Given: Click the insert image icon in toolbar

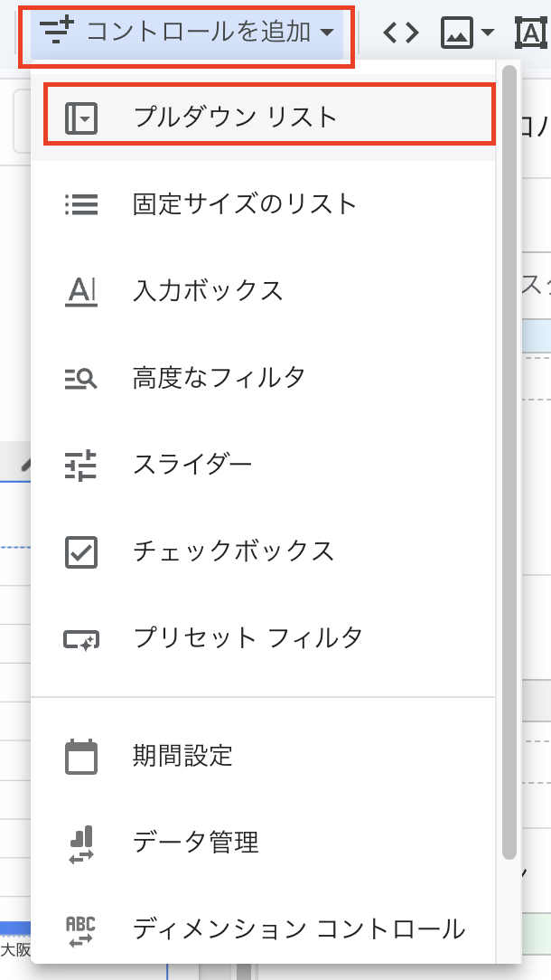Looking at the screenshot, I should point(457,33).
